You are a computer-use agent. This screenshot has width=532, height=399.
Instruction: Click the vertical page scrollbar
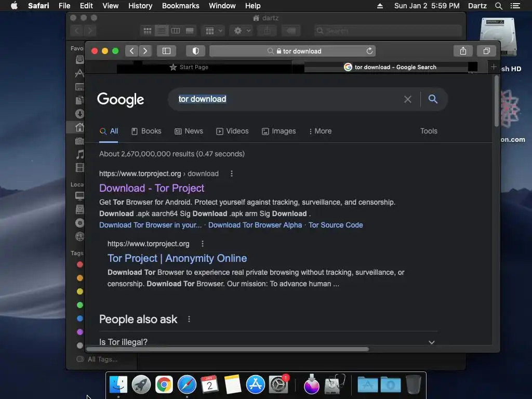(496, 101)
